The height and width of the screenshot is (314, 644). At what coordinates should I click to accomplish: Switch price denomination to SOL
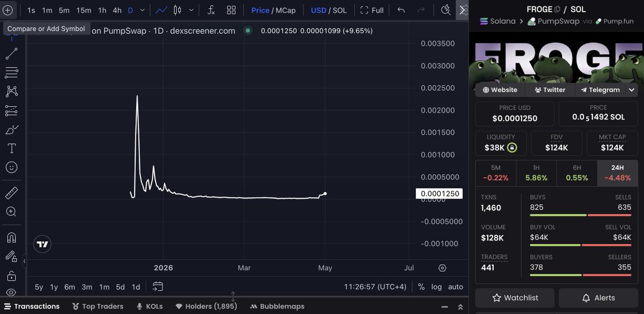340,10
